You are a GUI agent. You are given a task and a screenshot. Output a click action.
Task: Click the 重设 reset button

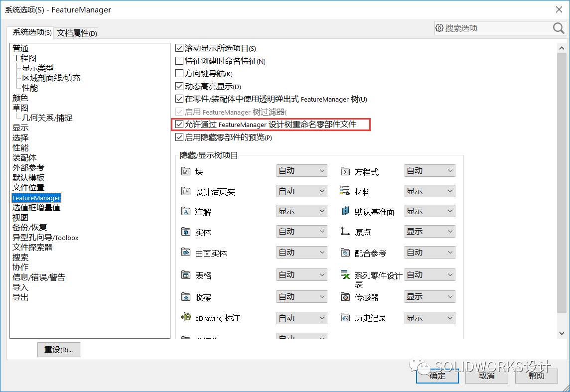[58, 350]
